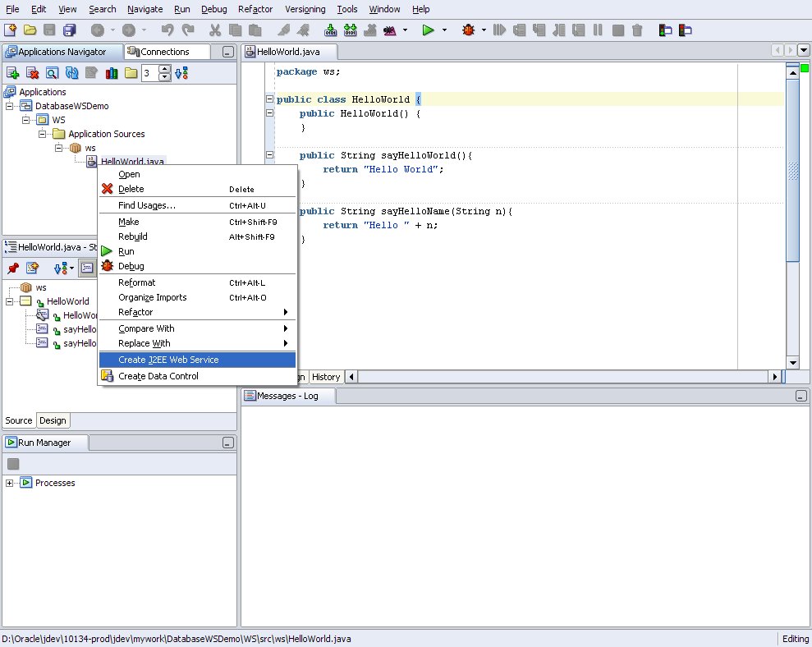
Task: Toggle navigator sort options icon
Action: coord(181,73)
